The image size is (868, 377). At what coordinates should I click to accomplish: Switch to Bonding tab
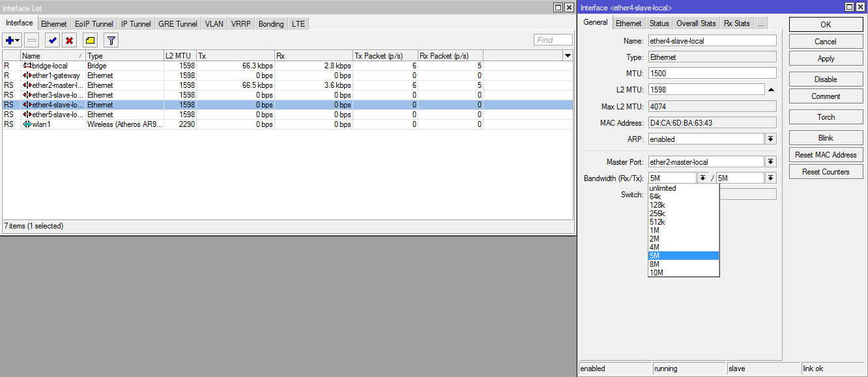[x=271, y=24]
